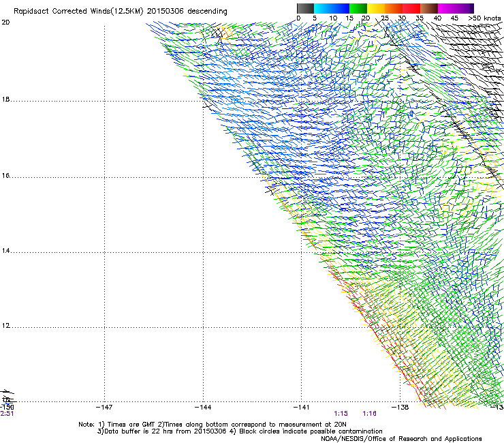The height and width of the screenshot is (443, 504).
Task: Click the longitude axis label '-147'
Action: (104, 408)
